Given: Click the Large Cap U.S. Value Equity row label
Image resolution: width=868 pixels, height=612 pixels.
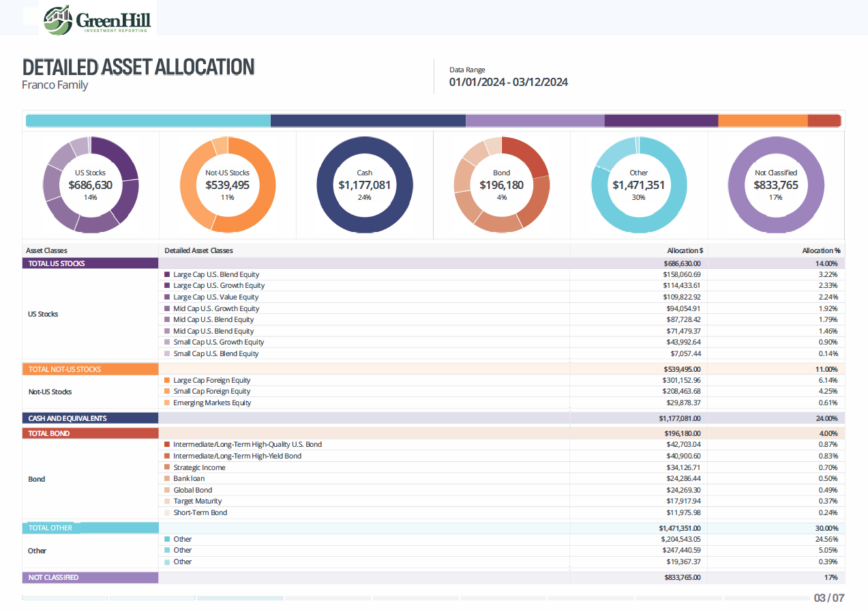Looking at the screenshot, I should point(216,297).
